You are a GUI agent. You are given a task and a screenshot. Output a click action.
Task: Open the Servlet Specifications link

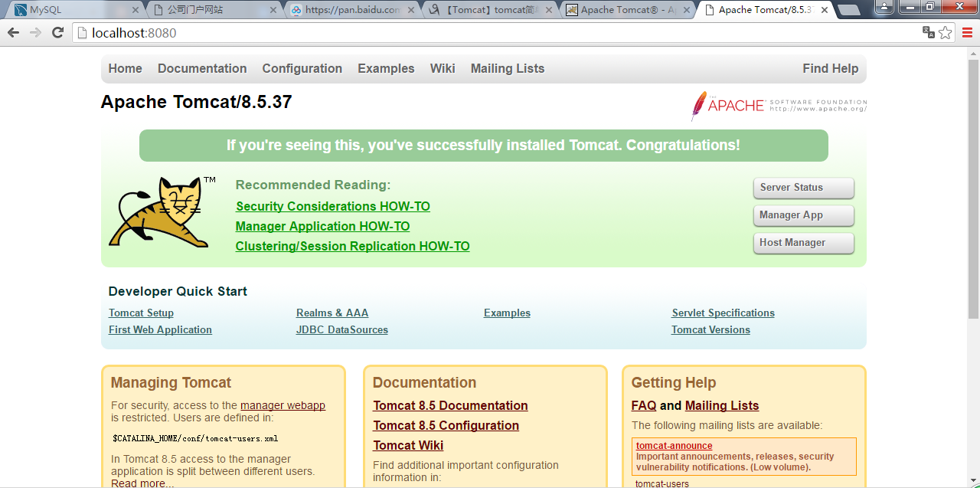pyautogui.click(x=724, y=313)
